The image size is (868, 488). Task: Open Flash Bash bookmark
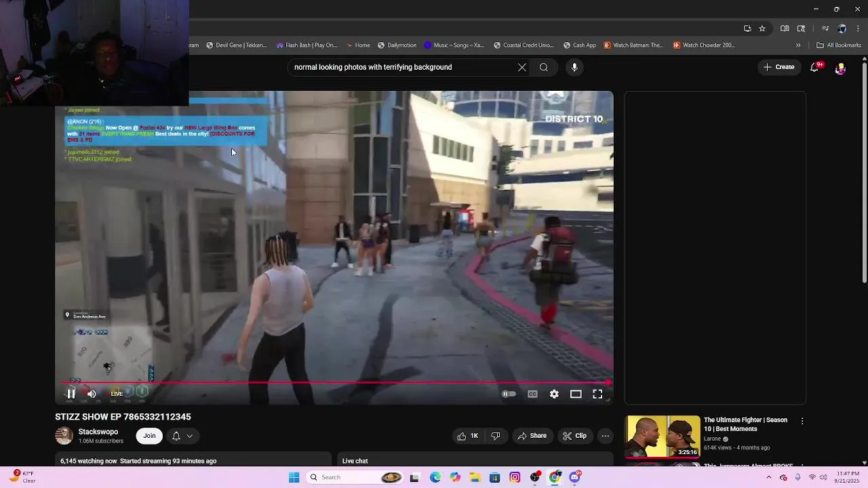pyautogui.click(x=307, y=45)
